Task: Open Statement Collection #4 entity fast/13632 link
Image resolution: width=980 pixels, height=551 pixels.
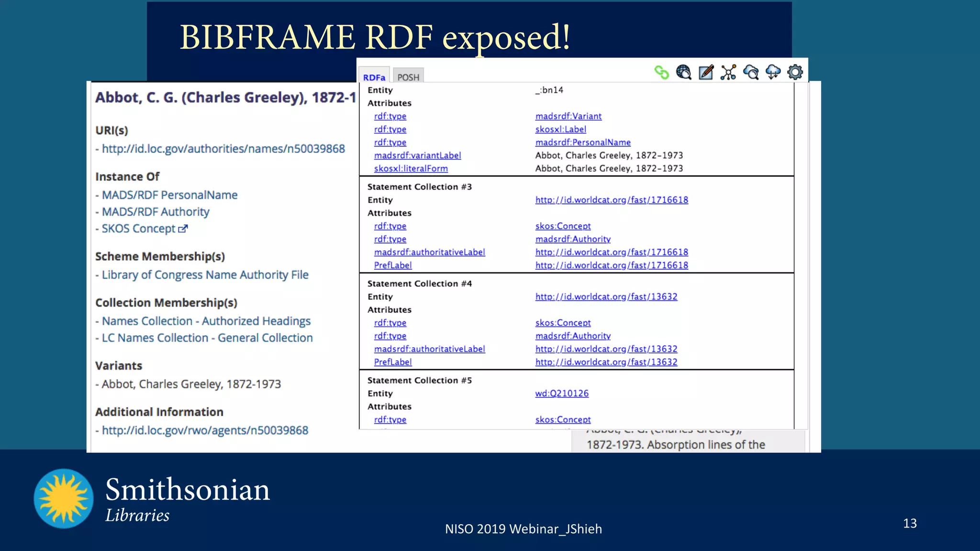Action: 606,297
